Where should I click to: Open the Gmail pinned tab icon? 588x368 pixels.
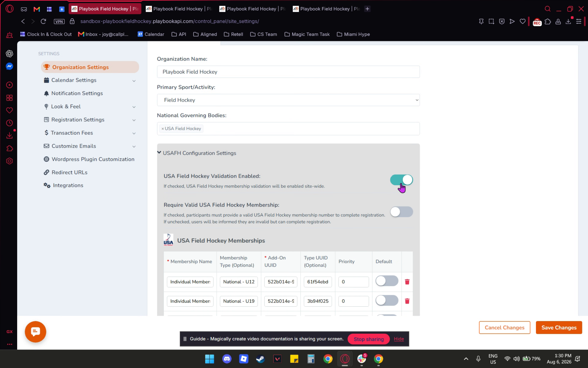click(37, 9)
